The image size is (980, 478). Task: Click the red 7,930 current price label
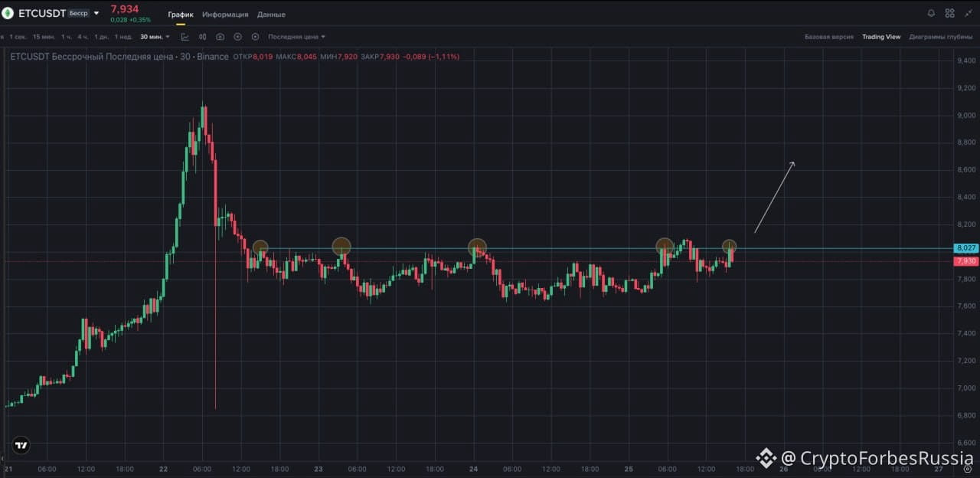tap(966, 261)
